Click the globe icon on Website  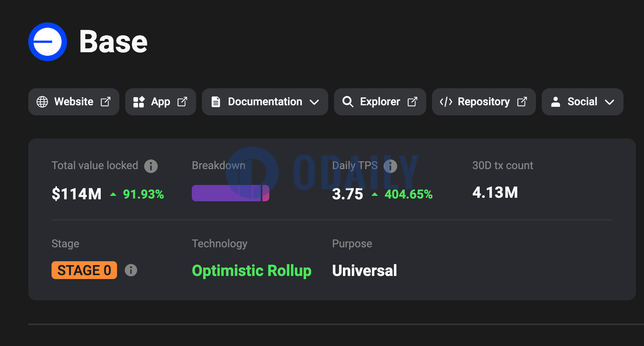coord(42,102)
